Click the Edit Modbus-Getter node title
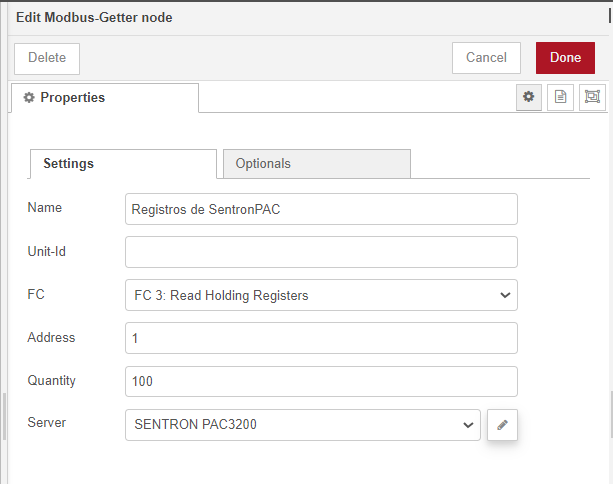Viewport: 613px width, 484px height. pos(94,18)
